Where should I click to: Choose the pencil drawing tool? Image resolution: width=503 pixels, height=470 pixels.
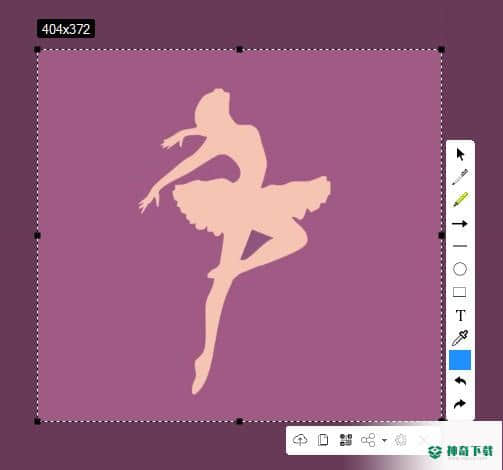click(460, 177)
